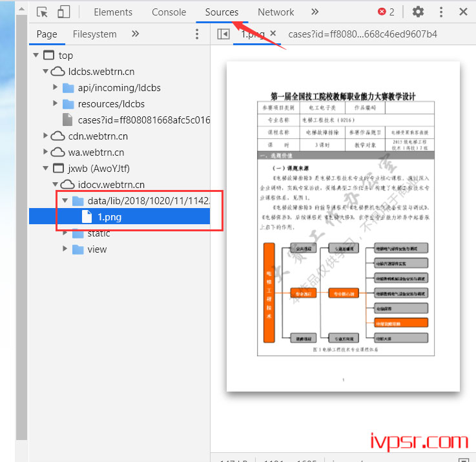Screen dimensions: 476x462
Task: Click the page scrollbar up arrow
Action: pos(21,8)
